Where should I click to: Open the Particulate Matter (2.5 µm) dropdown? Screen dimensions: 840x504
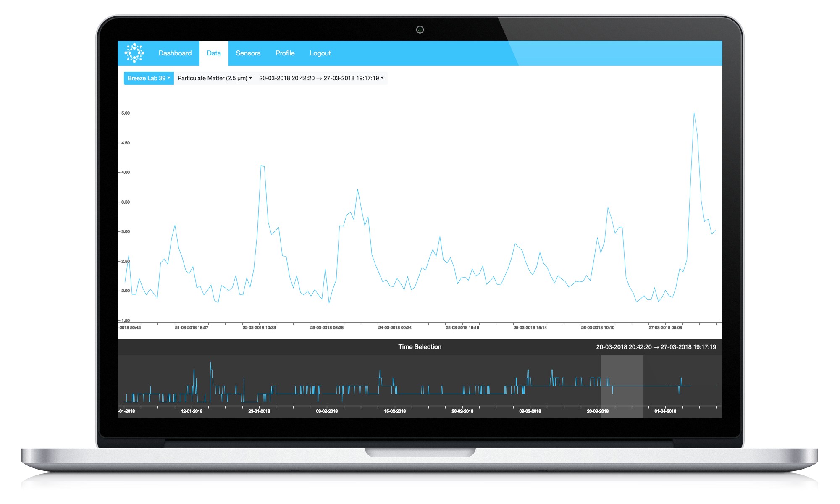[214, 78]
